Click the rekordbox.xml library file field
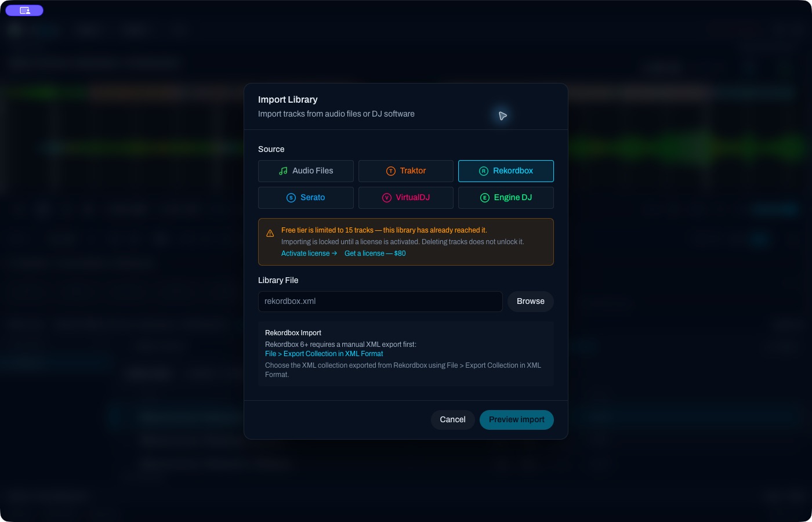 click(380, 302)
